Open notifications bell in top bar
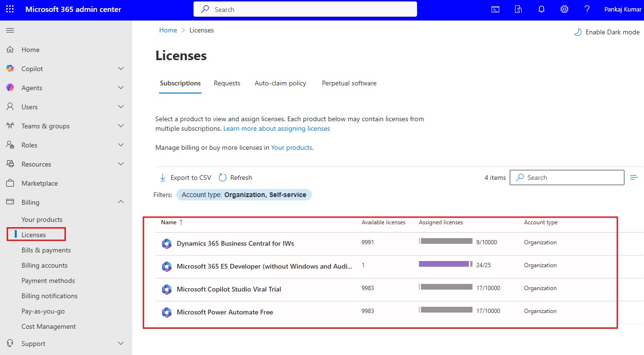644x355 pixels. [541, 9]
